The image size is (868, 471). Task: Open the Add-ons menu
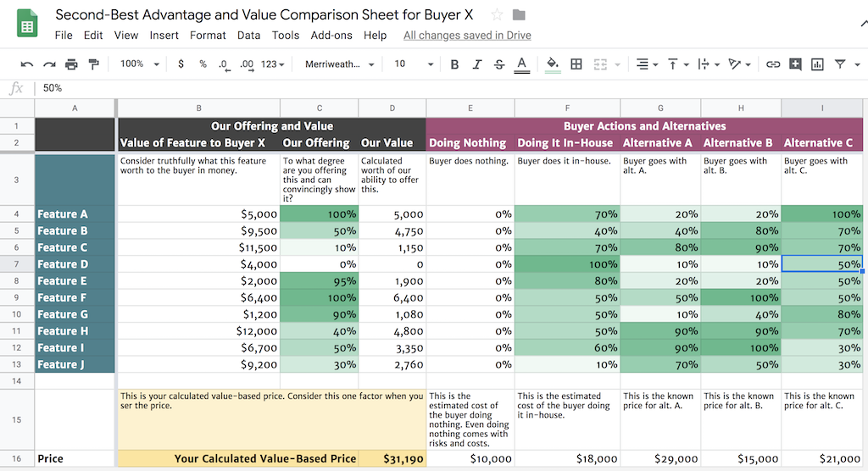tap(331, 36)
